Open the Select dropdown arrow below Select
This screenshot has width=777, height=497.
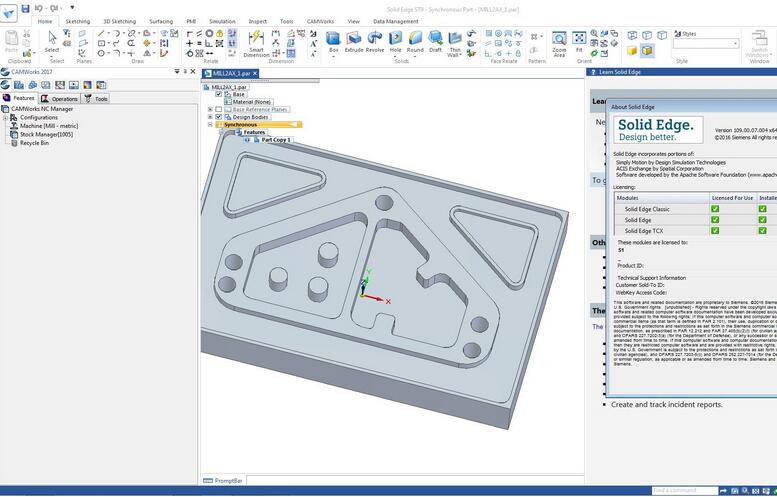(x=52, y=55)
